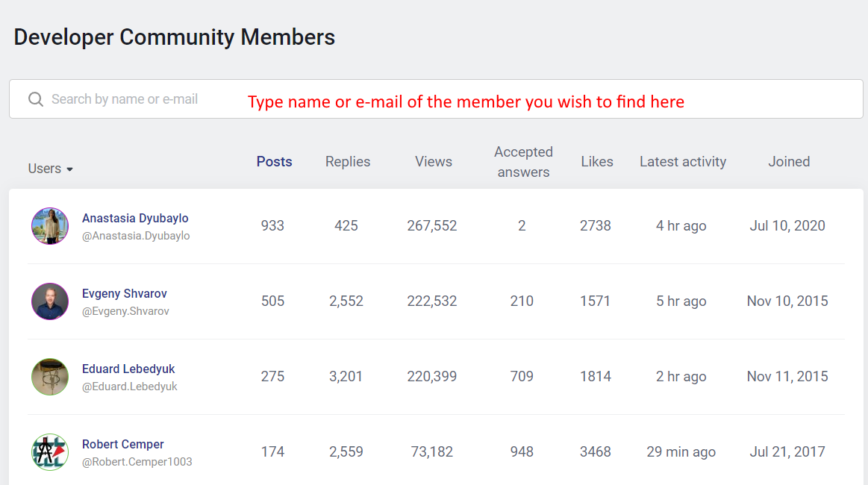Image resolution: width=868 pixels, height=485 pixels.
Task: Sort members by Posts column
Action: click(274, 162)
